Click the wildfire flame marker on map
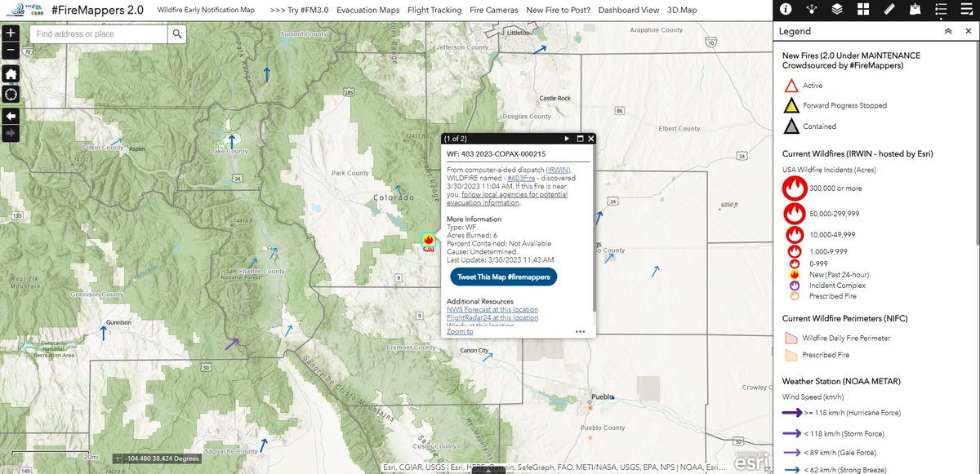Screen dimensions: 980x474 tap(429, 240)
